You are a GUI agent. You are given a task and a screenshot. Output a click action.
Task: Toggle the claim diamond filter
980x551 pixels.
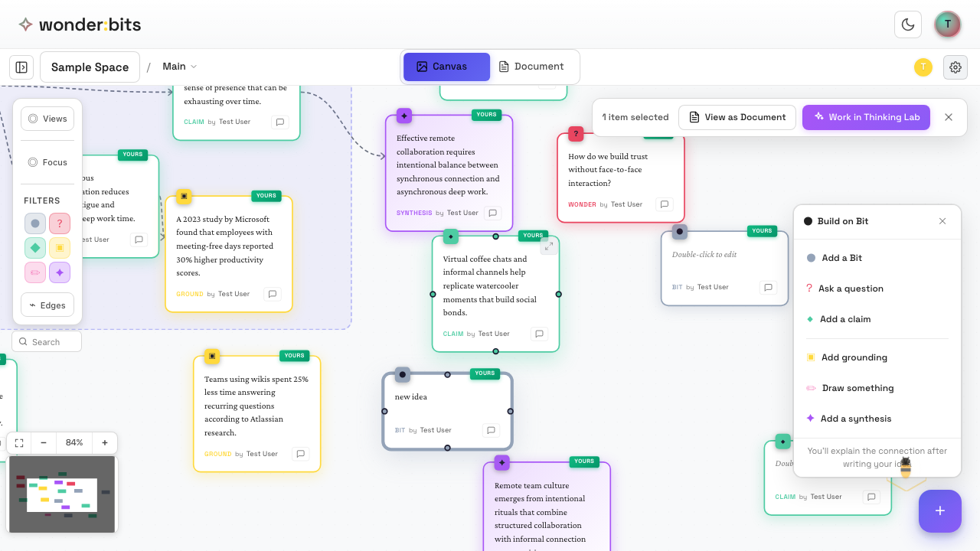(35, 248)
